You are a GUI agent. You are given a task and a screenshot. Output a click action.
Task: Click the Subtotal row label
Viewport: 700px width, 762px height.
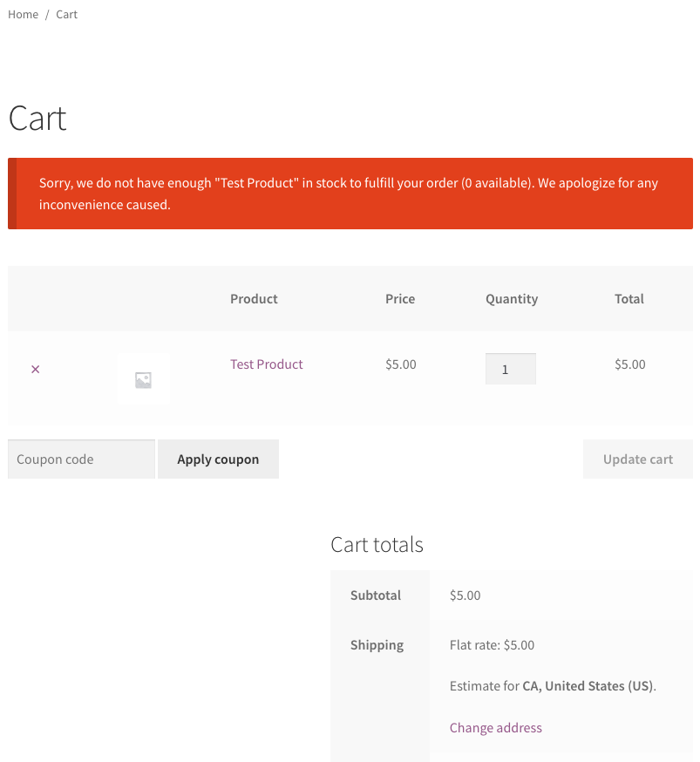[375, 595]
